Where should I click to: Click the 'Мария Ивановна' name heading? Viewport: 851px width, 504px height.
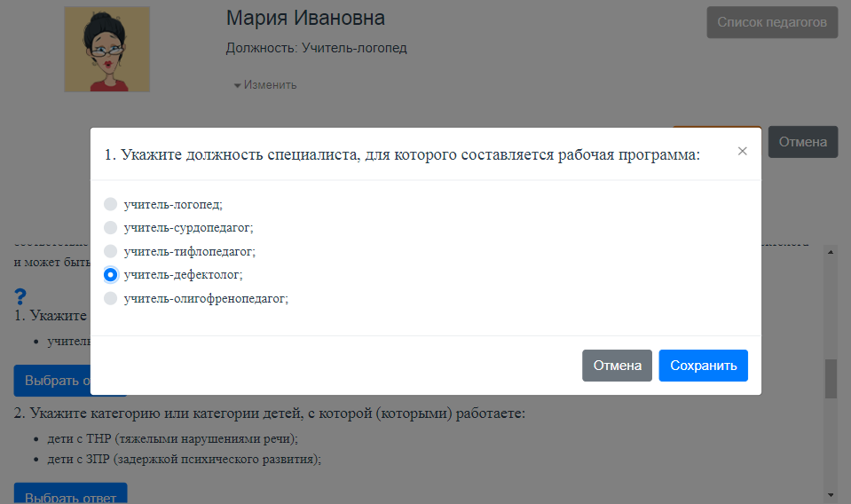pyautogui.click(x=305, y=19)
